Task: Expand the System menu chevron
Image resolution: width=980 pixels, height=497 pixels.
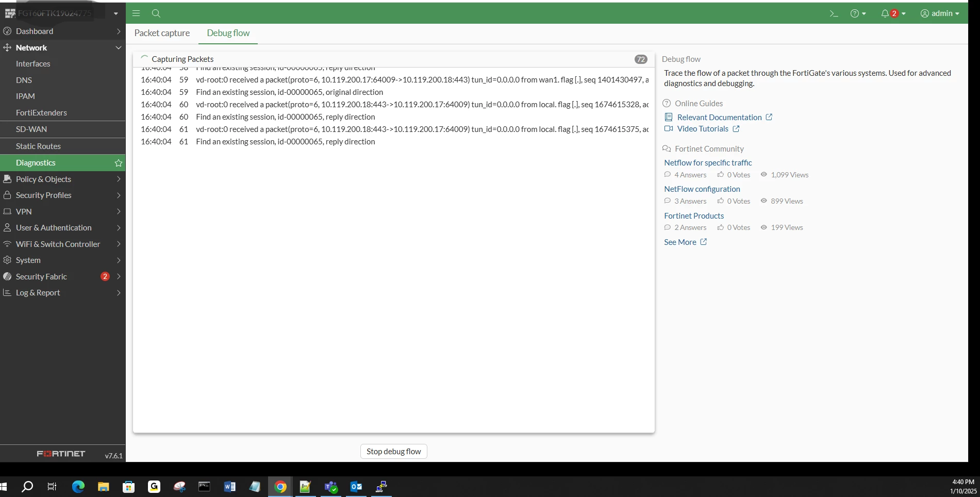Action: click(119, 260)
